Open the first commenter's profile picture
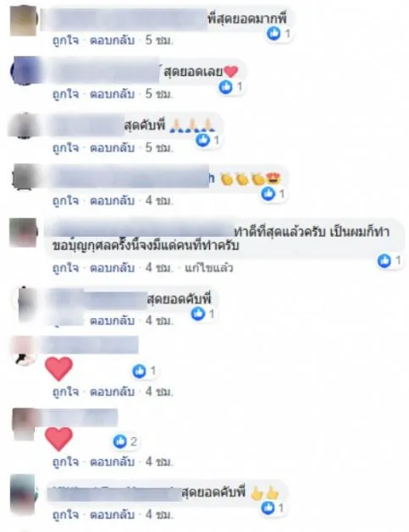The height and width of the screenshot is (532, 409). tap(23, 21)
